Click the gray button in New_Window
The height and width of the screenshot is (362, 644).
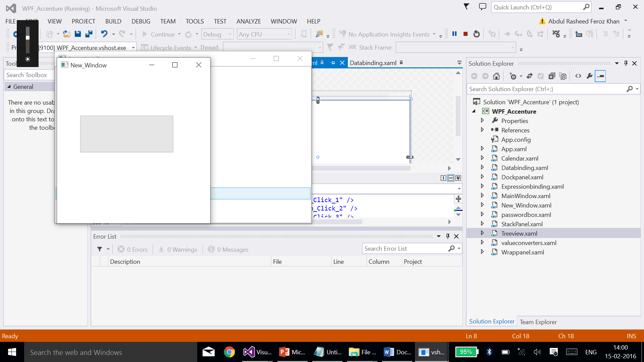point(126,134)
